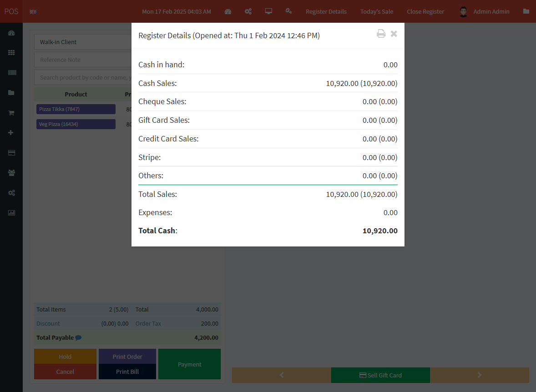The height and width of the screenshot is (392, 536).
Task: Click the monitor icon in top bar
Action: pos(268,11)
